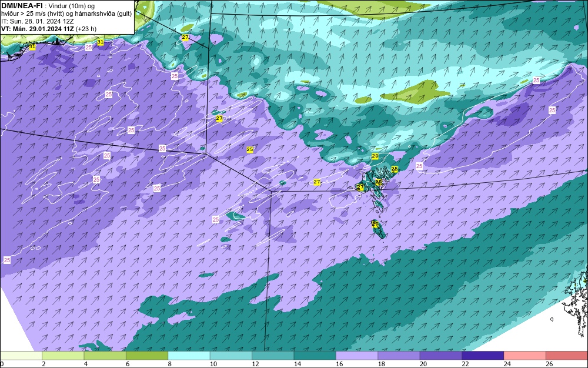Click the yellow '28' gust label

(x=375, y=156)
